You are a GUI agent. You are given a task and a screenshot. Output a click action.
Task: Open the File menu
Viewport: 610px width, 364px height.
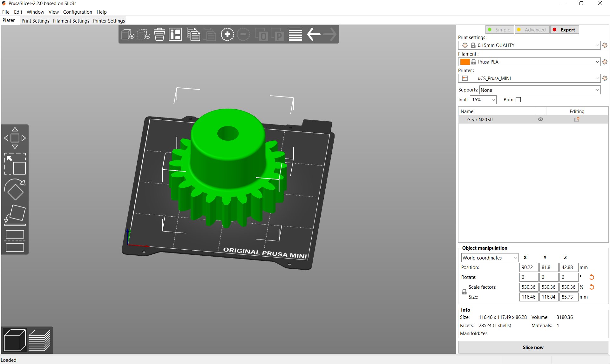point(6,12)
